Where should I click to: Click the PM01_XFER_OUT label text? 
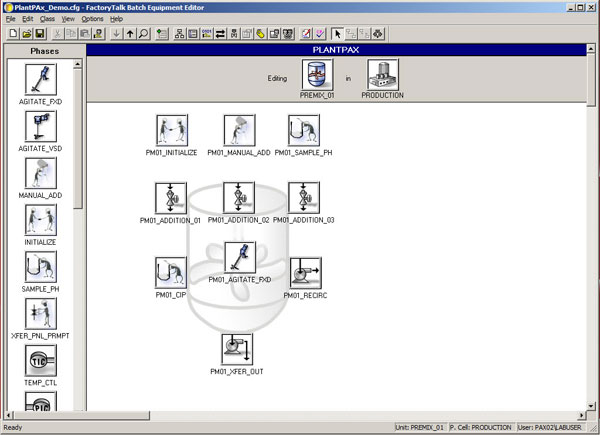pyautogui.click(x=237, y=371)
